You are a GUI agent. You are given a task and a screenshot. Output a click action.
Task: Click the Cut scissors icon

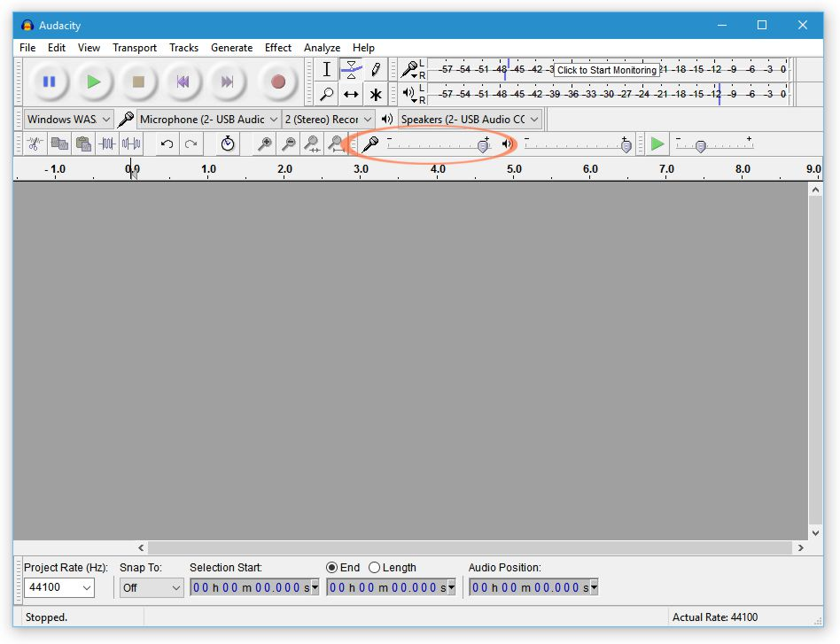click(x=35, y=144)
